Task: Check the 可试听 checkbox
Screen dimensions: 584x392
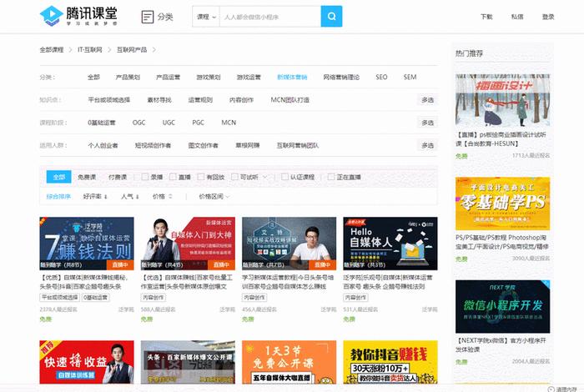Action: click(x=234, y=177)
